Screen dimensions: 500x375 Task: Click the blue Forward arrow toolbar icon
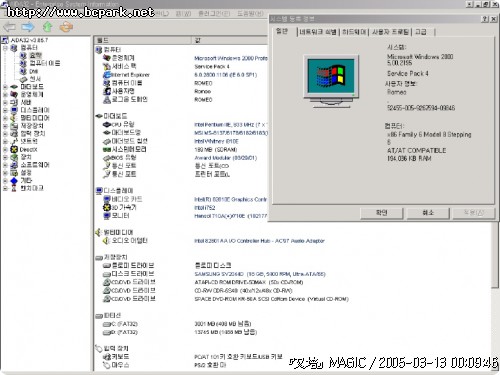(x=28, y=27)
